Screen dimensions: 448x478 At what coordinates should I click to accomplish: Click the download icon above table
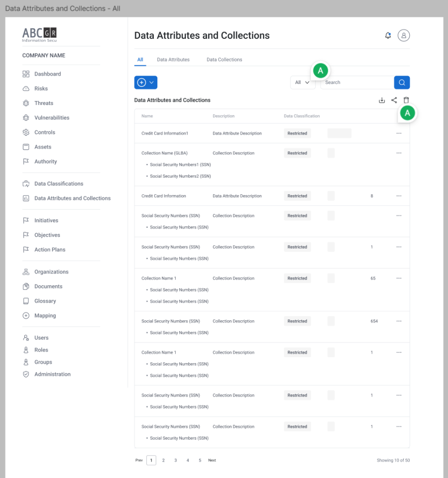[382, 100]
